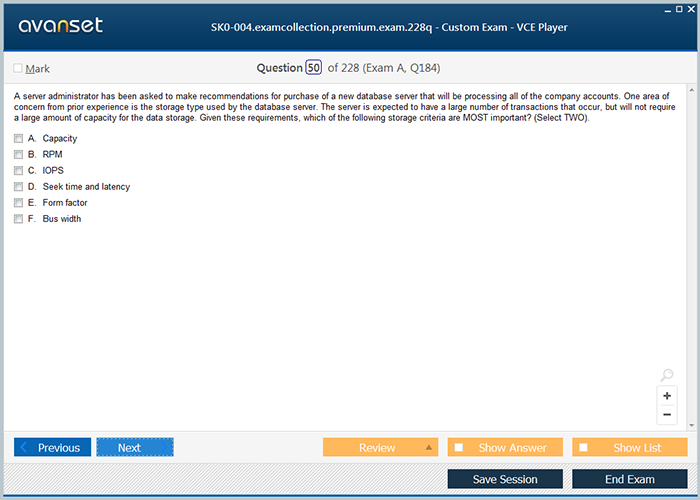Viewport: 700px width, 500px height.
Task: Go to the Next question
Action: pos(134,448)
